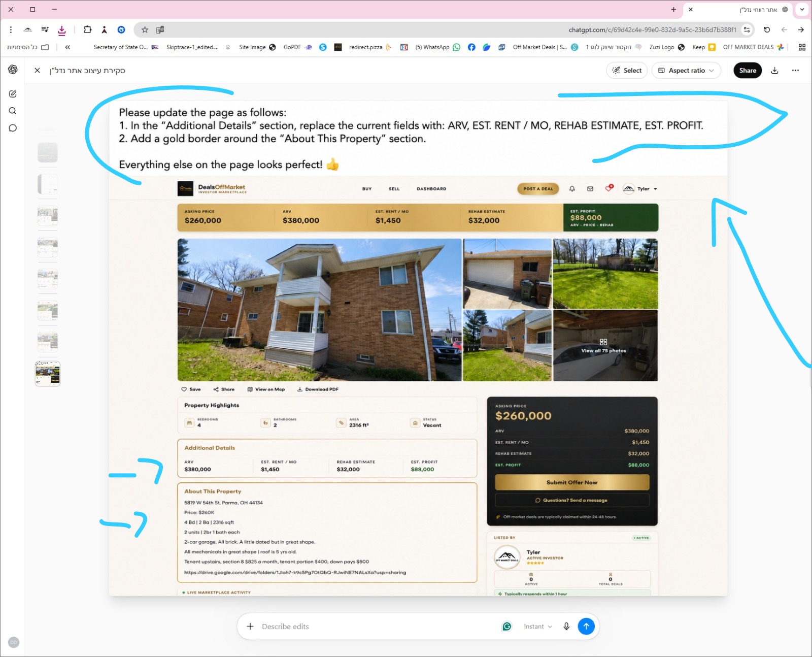
Task: Open the Zuzi Logo bookmark
Action: (x=667, y=47)
